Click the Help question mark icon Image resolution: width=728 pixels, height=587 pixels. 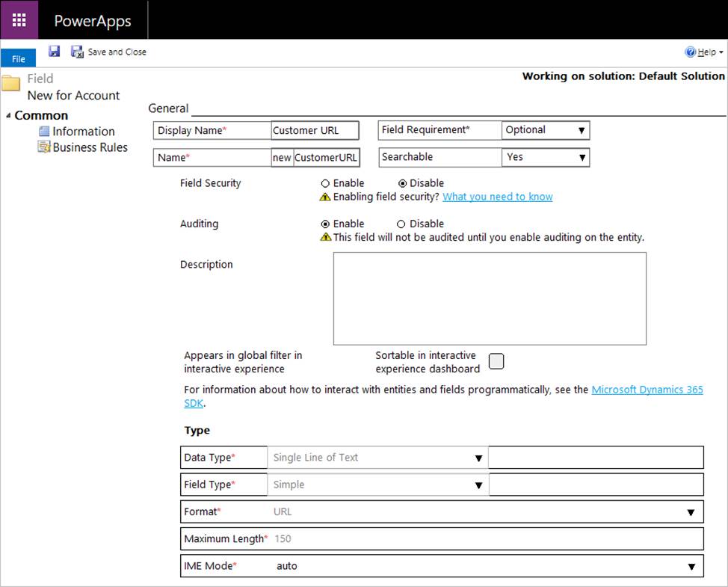(690, 52)
